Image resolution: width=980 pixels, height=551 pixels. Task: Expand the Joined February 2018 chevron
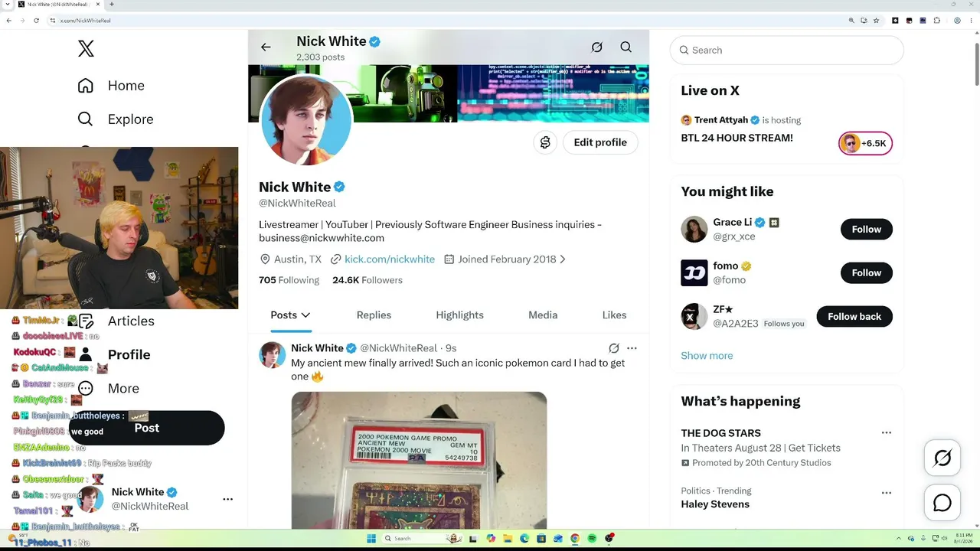point(563,259)
